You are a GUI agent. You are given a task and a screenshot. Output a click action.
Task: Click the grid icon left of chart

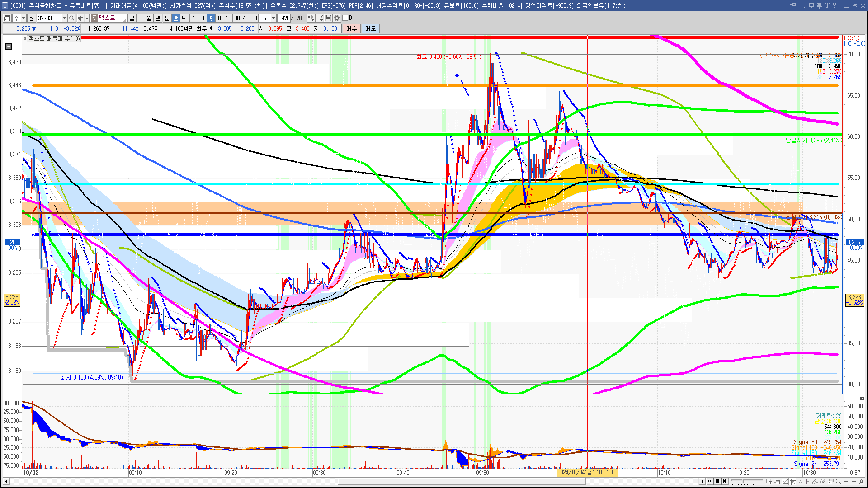tap(9, 47)
